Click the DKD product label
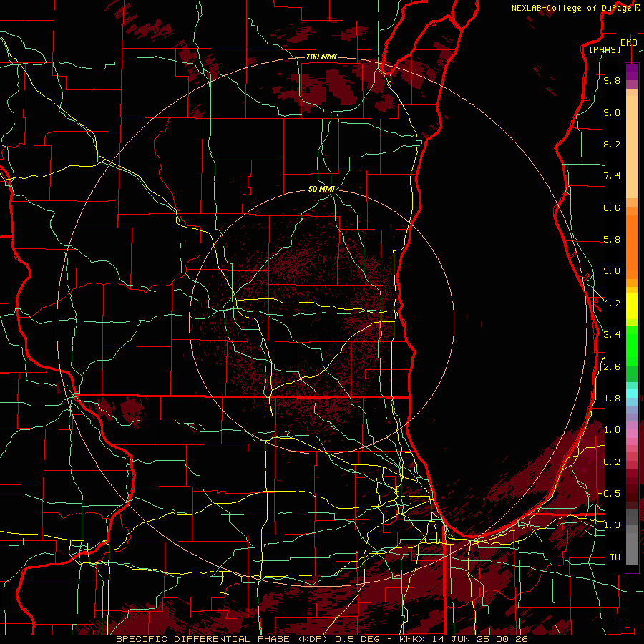The height and width of the screenshot is (644, 644). point(628,43)
